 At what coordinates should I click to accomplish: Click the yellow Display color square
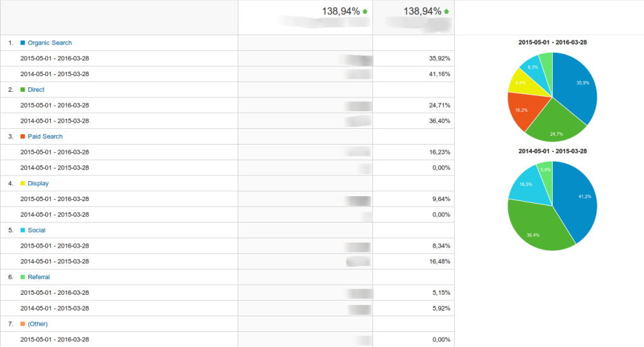(x=23, y=183)
